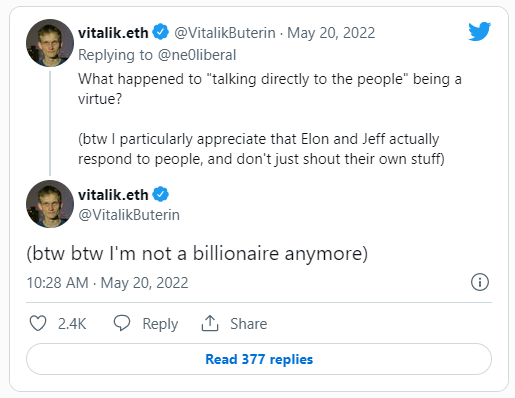Open the 10:28 AM · May 20, 2022 timestamp
This screenshot has width=515, height=398.
coord(107,283)
